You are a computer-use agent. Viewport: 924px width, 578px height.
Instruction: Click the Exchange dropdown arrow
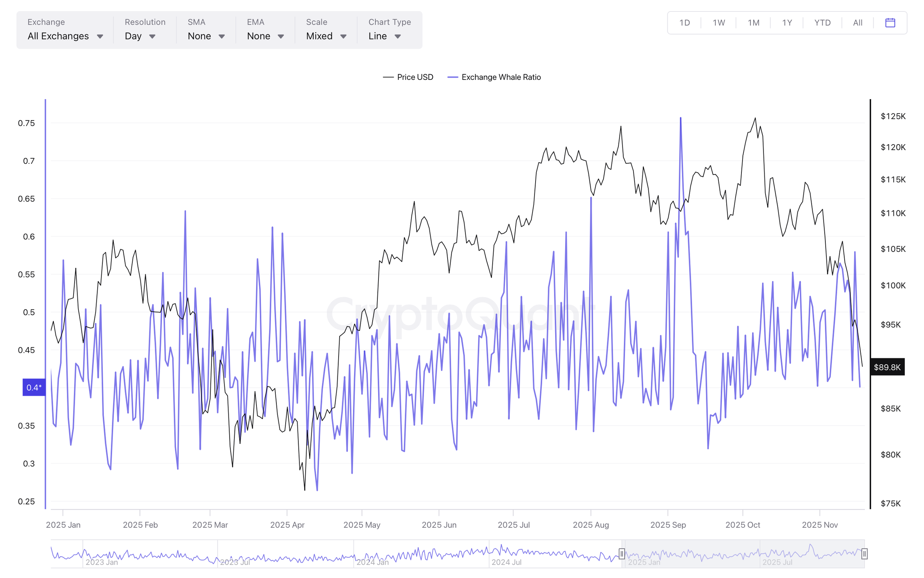[100, 36]
